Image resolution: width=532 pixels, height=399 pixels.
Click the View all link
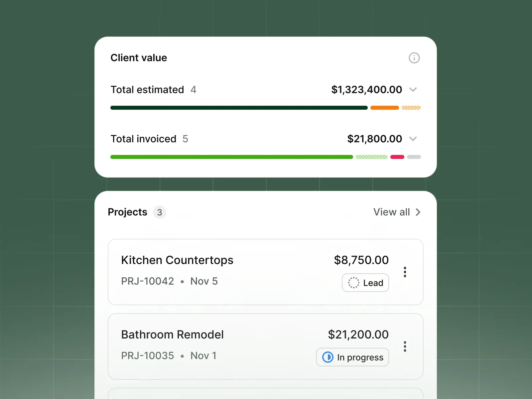[x=392, y=212]
